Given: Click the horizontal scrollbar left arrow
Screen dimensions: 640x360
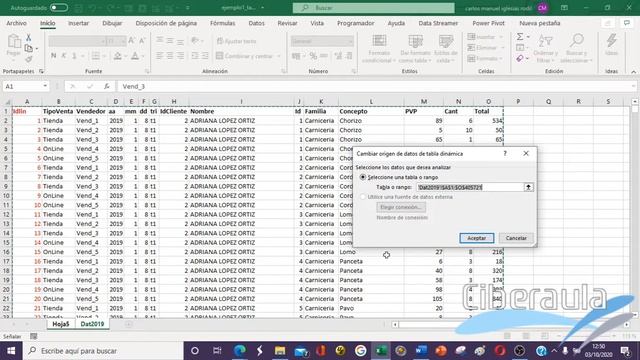Looking at the screenshot, I should coord(395,324).
